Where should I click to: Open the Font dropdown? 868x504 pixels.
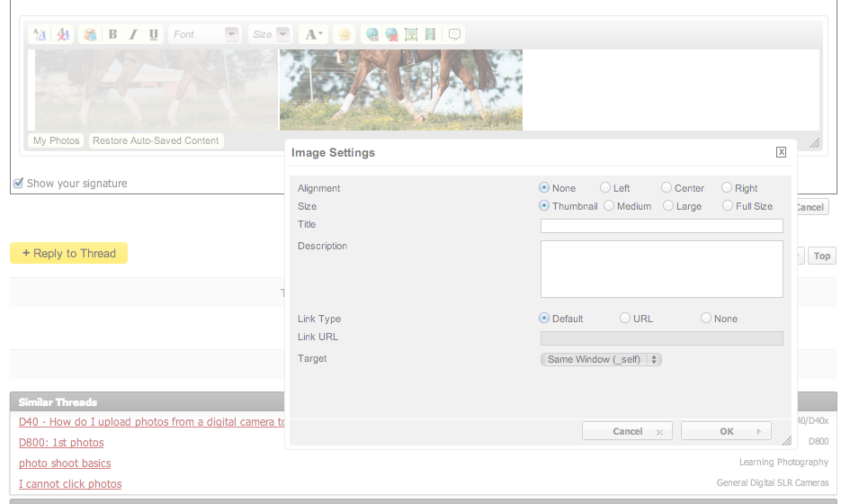pos(205,34)
